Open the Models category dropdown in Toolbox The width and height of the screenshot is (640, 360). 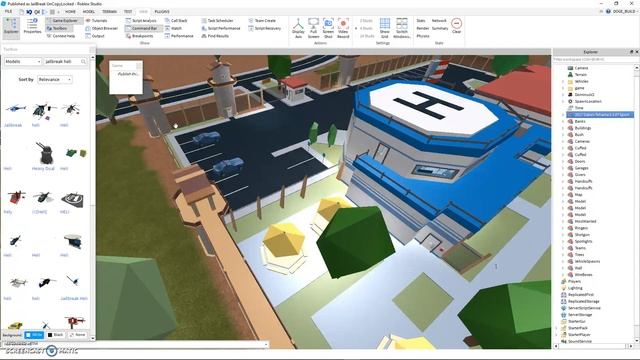(x=23, y=61)
